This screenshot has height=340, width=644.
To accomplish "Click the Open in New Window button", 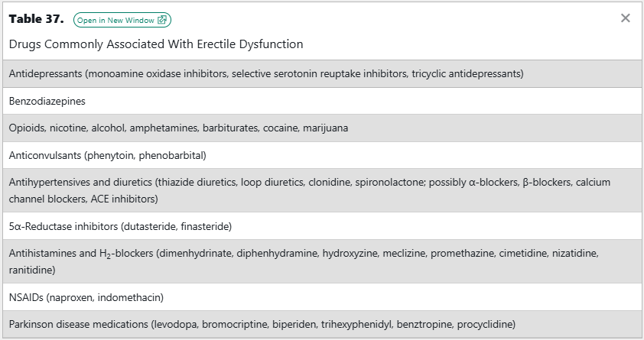I will [x=116, y=20].
